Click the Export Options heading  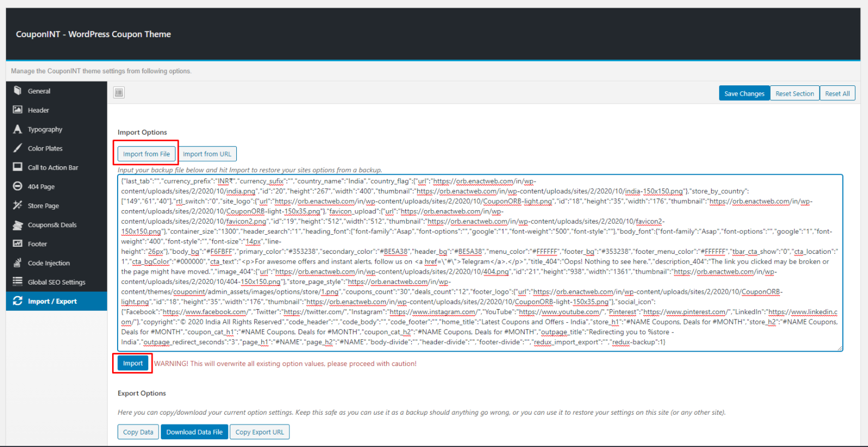tap(142, 393)
